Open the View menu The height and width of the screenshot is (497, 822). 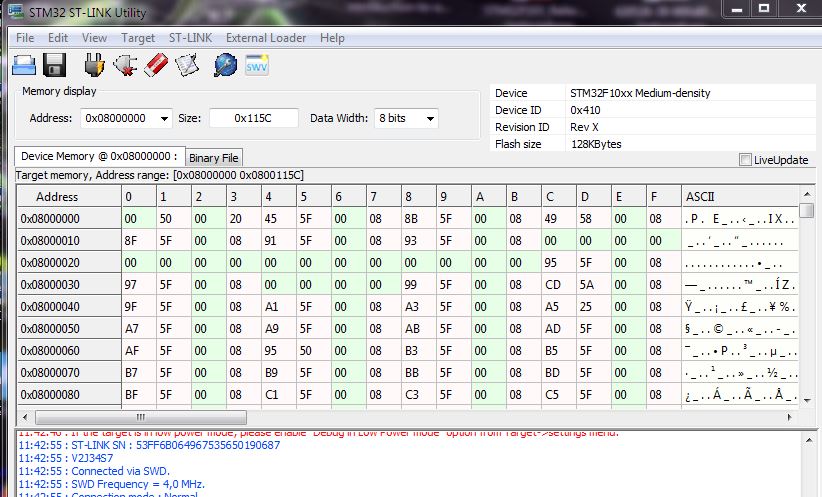pos(94,38)
